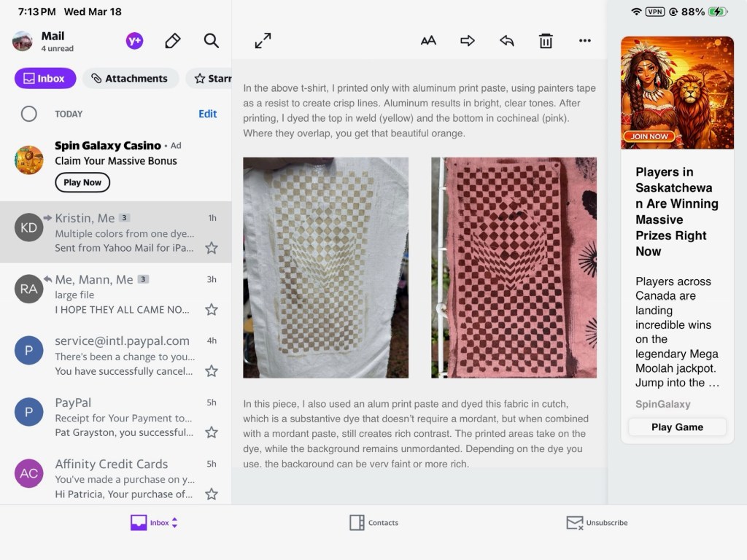The image size is (747, 560).
Task: Open the profile avatar account menu
Action: [x=23, y=41]
